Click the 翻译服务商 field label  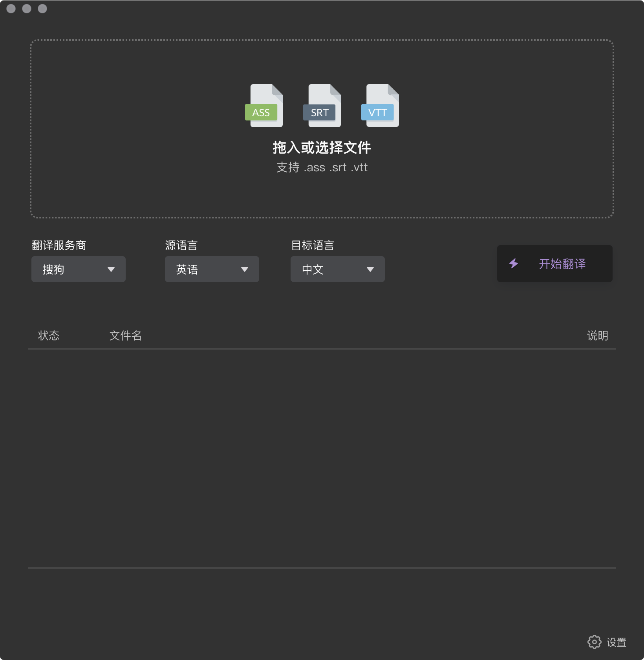59,246
